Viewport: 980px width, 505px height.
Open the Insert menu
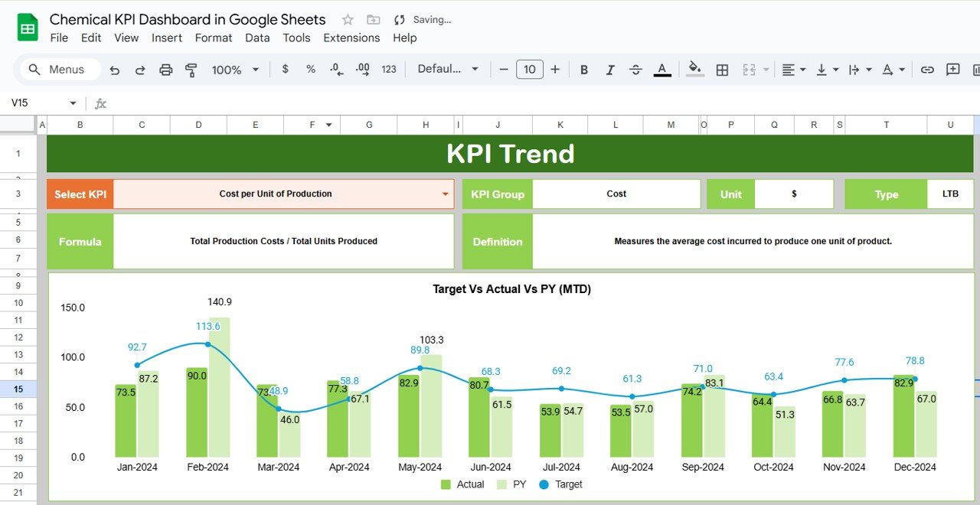pos(167,37)
